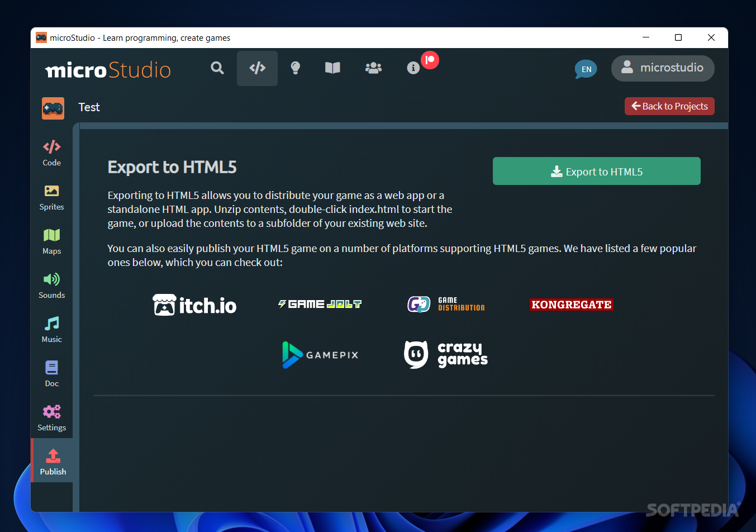The width and height of the screenshot is (756, 532).
Task: Click the project title Test
Action: click(89, 107)
